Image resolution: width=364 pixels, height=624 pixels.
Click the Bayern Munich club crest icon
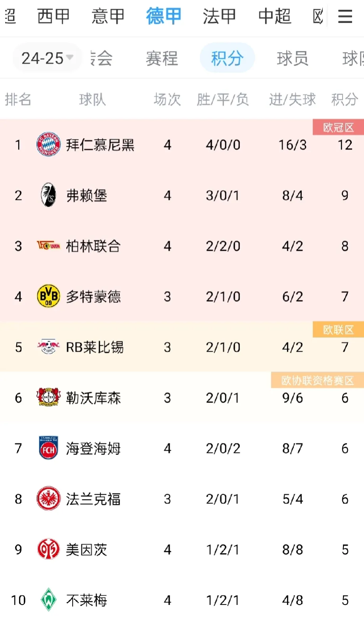pos(48,144)
